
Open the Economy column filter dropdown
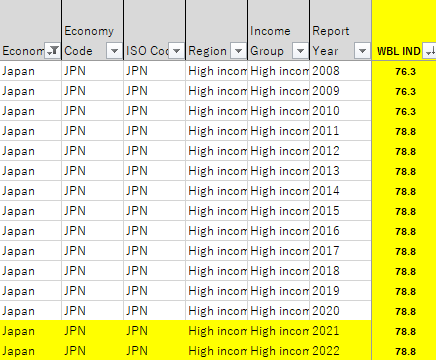click(x=52, y=51)
